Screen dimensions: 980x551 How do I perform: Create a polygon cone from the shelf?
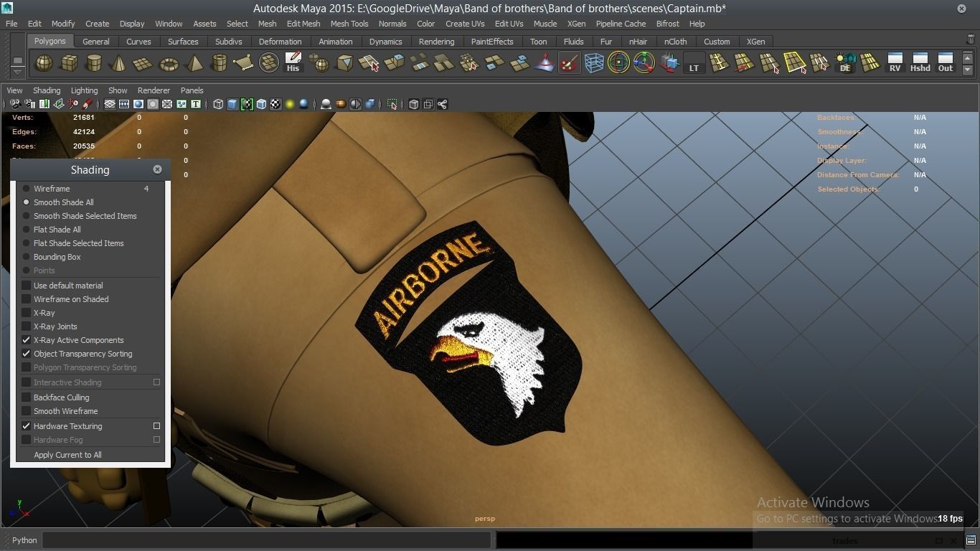click(118, 64)
